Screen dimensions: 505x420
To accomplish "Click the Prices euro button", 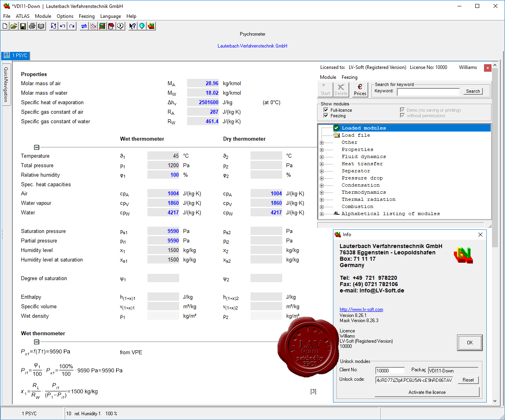I will [x=360, y=90].
